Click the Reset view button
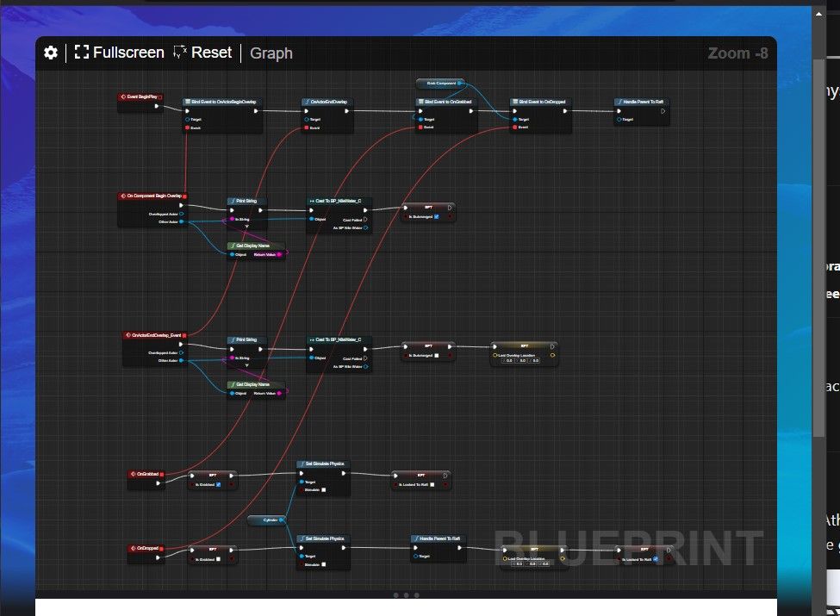Viewport: 840px width, 616px height. click(202, 53)
